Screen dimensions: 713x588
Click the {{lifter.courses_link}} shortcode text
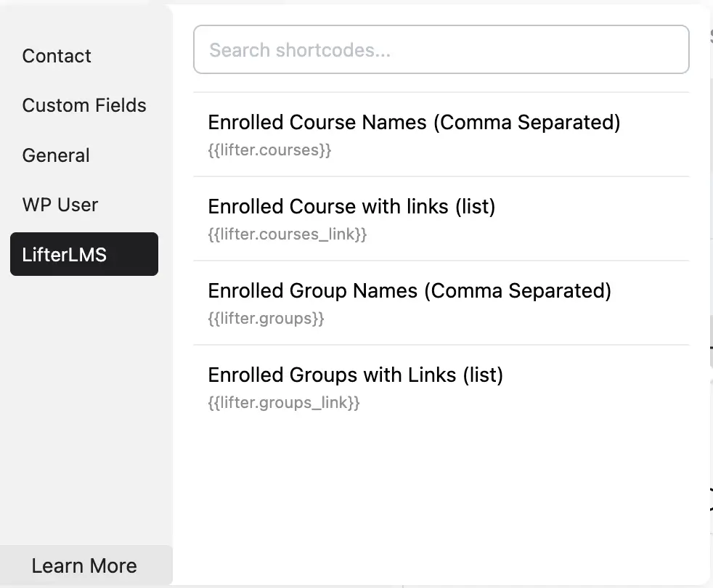coord(288,234)
